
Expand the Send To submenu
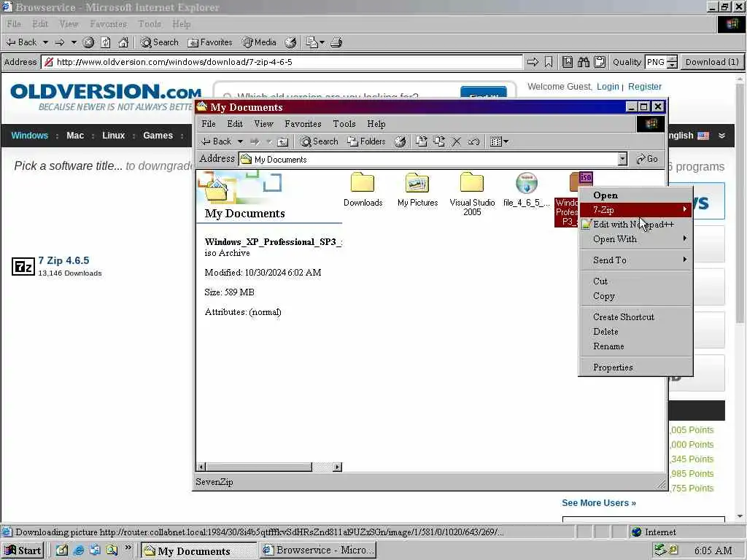click(635, 260)
